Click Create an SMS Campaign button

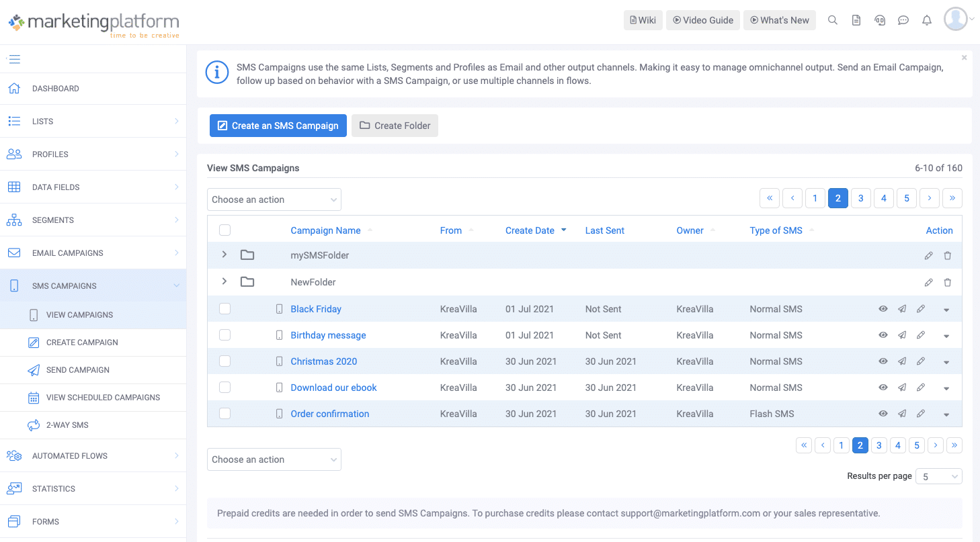(x=278, y=126)
